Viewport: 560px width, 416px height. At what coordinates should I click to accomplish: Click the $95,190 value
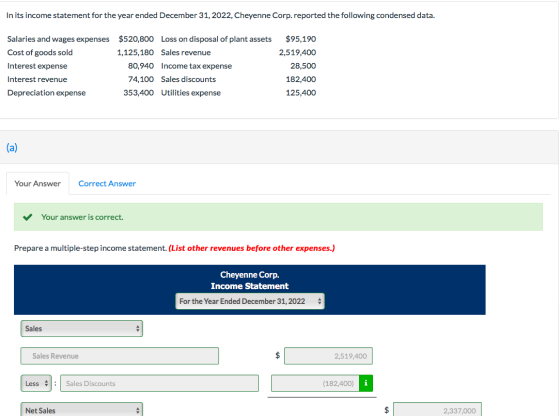(x=301, y=39)
